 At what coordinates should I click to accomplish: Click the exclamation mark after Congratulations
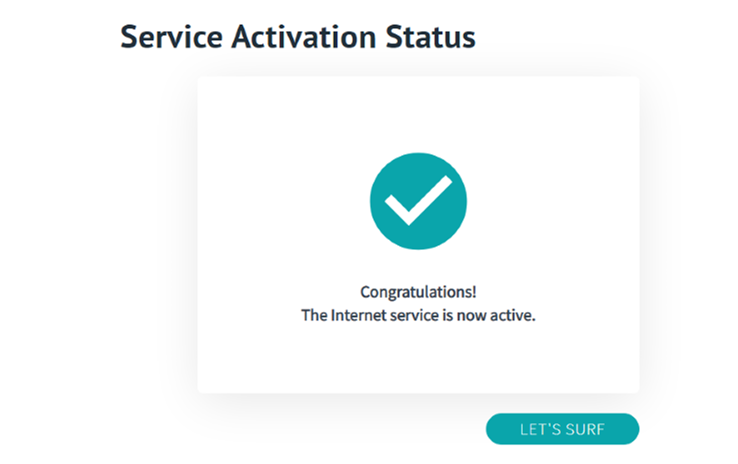(474, 292)
